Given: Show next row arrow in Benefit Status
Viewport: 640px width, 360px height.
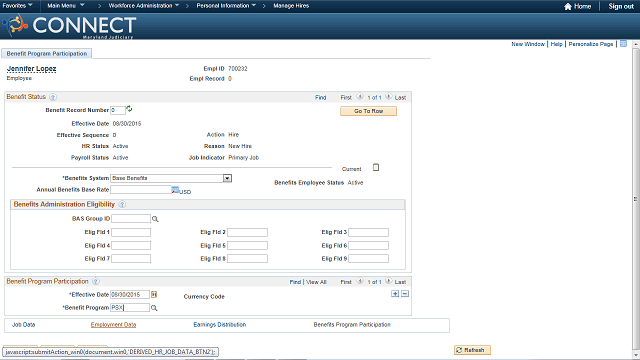Looking at the screenshot, I should [x=389, y=97].
